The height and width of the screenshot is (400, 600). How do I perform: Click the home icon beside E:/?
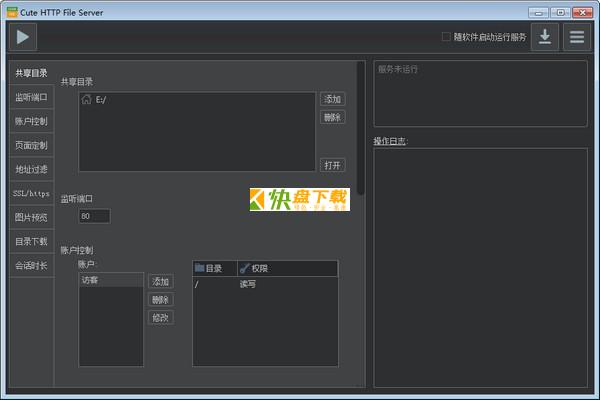point(86,100)
